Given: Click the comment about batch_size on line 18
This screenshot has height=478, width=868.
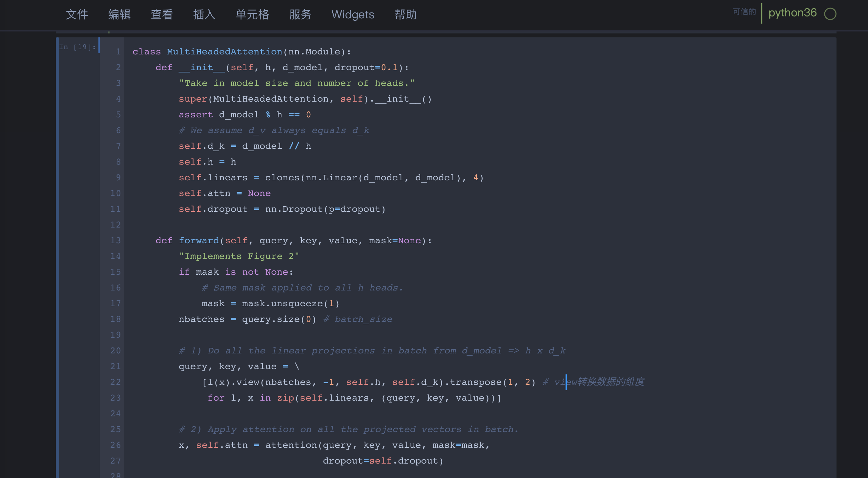Looking at the screenshot, I should coord(358,319).
